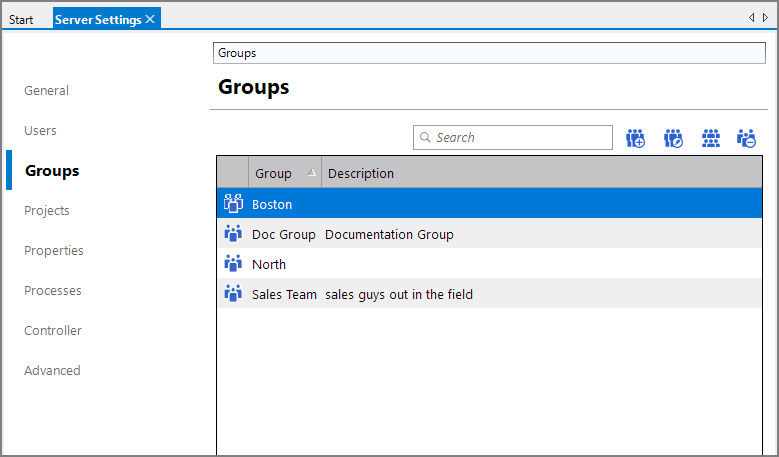Sort by the Description column header
The image size is (779, 457).
[542, 173]
